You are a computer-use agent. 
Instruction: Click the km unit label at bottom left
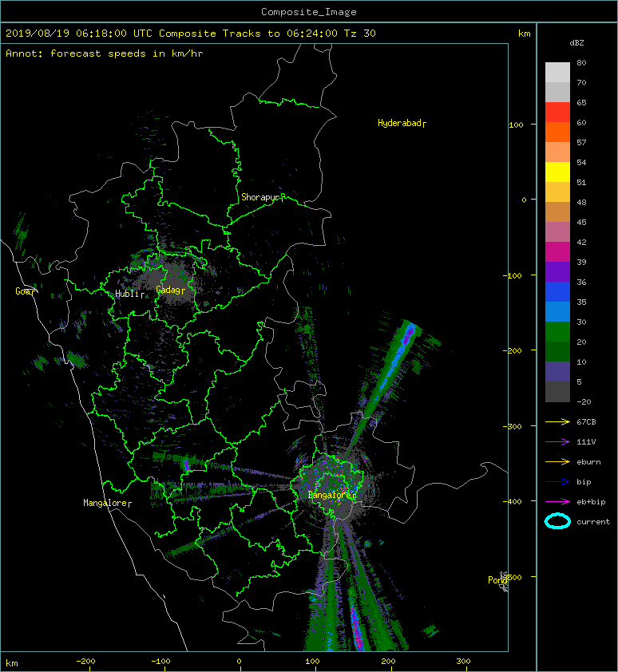(12, 663)
